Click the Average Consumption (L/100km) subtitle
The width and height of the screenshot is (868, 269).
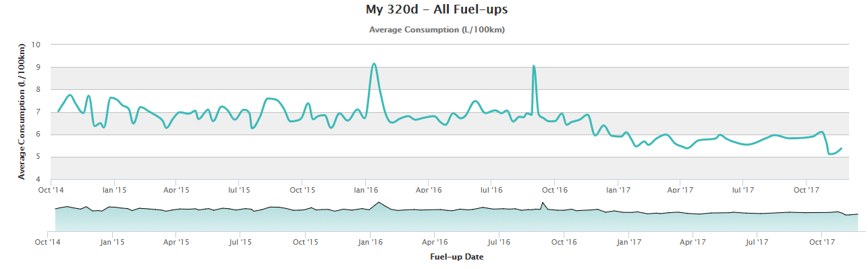(437, 30)
